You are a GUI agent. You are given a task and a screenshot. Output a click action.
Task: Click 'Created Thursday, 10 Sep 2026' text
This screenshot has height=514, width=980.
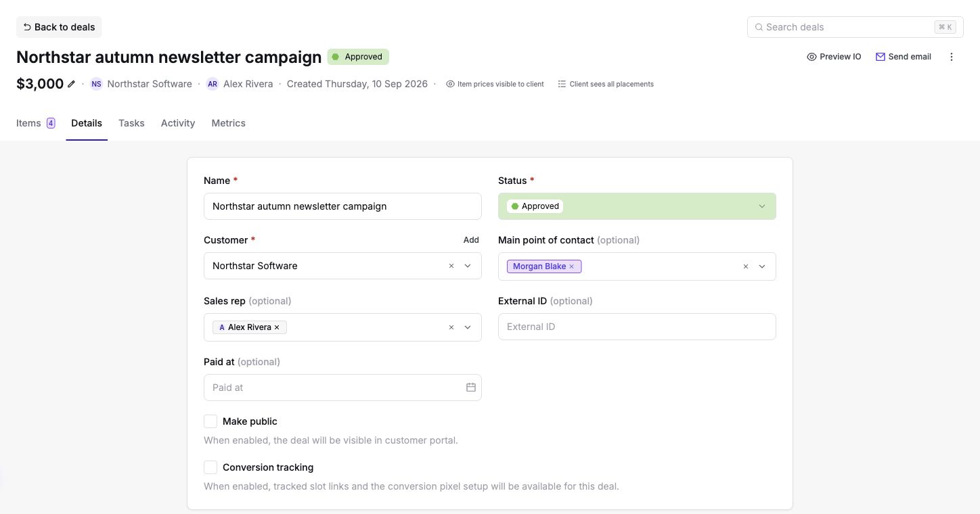tap(357, 84)
